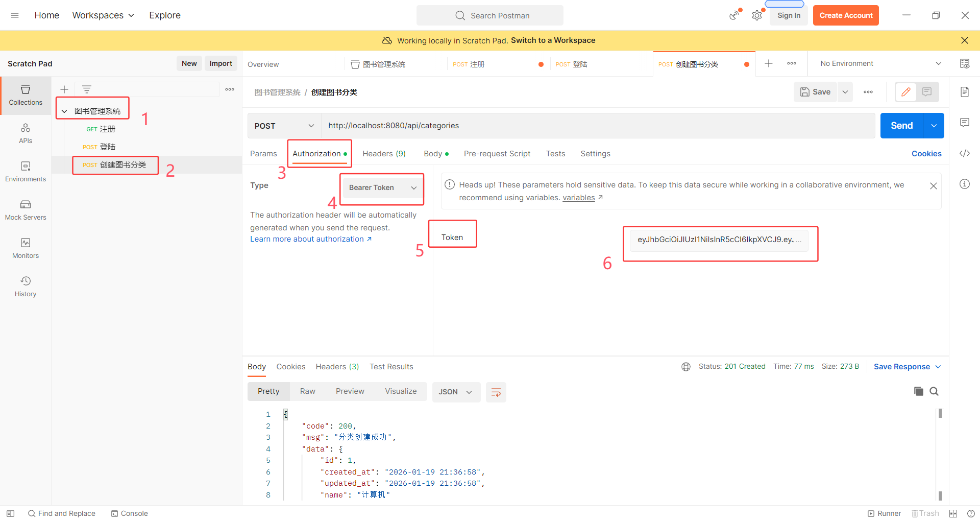Click the Import button
The height and width of the screenshot is (521, 980).
point(221,63)
